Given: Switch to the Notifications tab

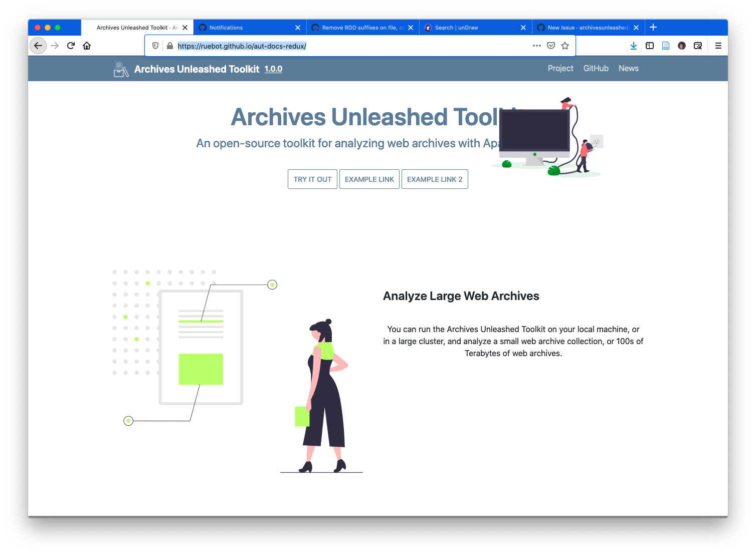Looking at the screenshot, I should [250, 28].
